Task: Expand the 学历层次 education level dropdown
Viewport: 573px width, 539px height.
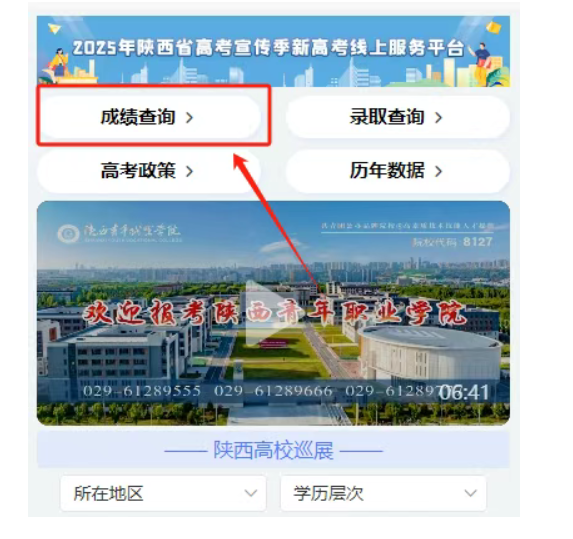Action: [383, 493]
